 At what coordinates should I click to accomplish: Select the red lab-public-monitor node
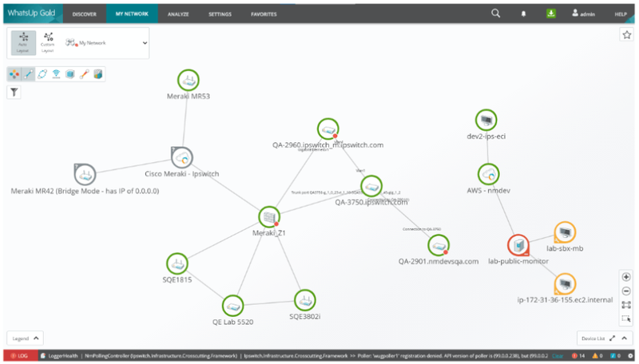[518, 245]
